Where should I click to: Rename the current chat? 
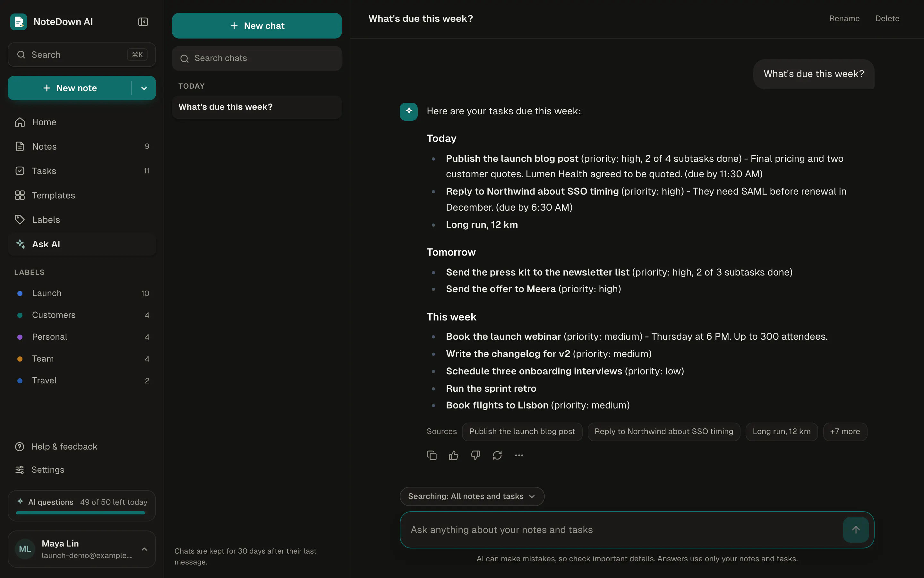pos(844,18)
